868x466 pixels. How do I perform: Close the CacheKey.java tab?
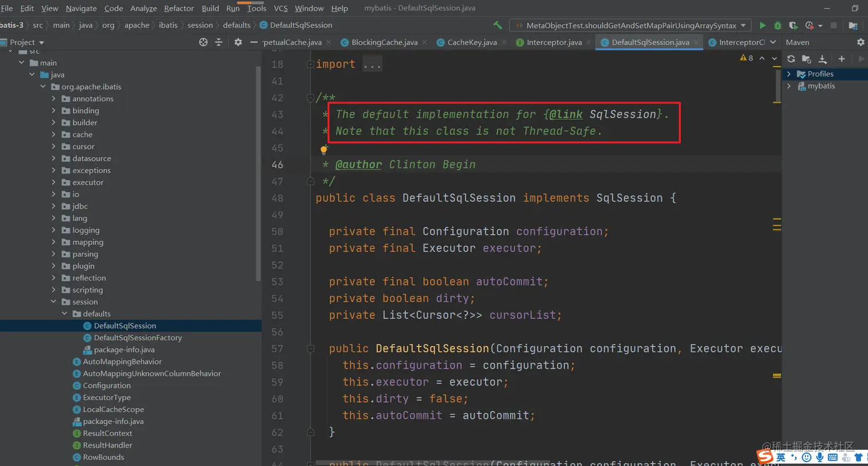[503, 43]
